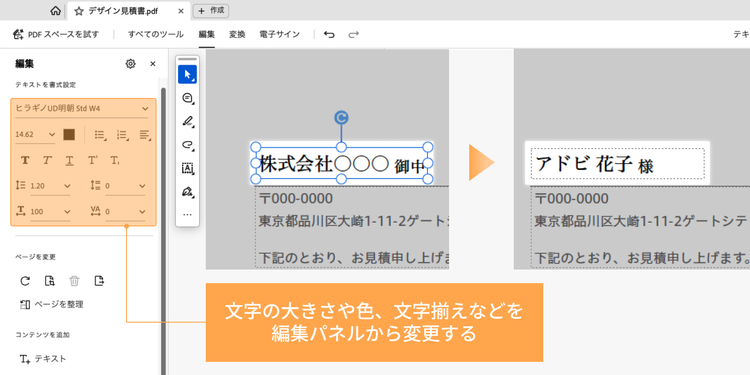This screenshot has height=375, width=750.
Task: Toggle italic text formatting
Action: [47, 160]
